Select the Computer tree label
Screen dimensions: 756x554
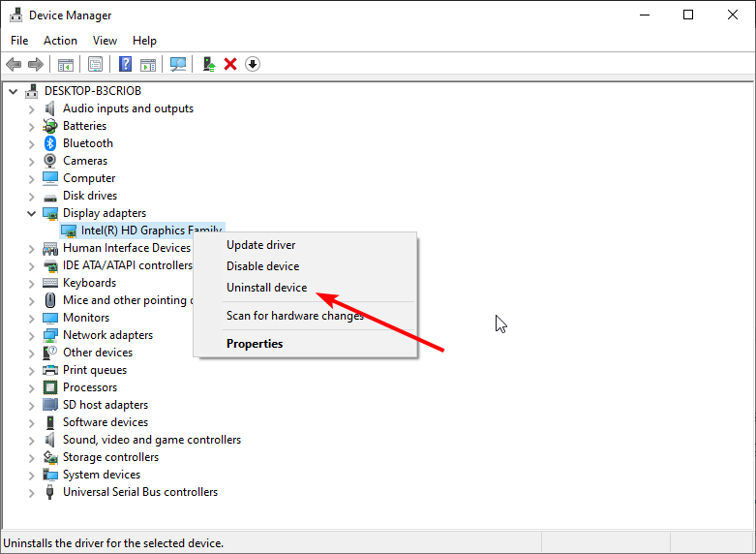pos(89,178)
